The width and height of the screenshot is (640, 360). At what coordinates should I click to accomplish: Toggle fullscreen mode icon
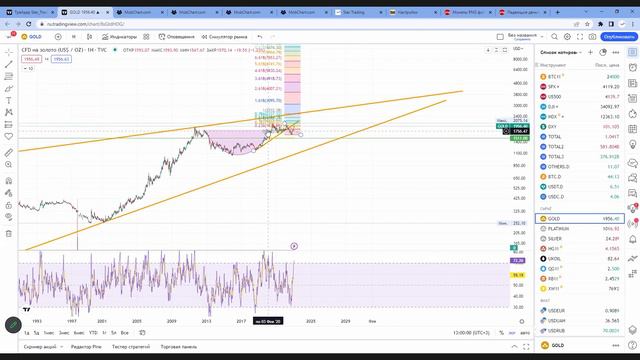tap(580, 37)
